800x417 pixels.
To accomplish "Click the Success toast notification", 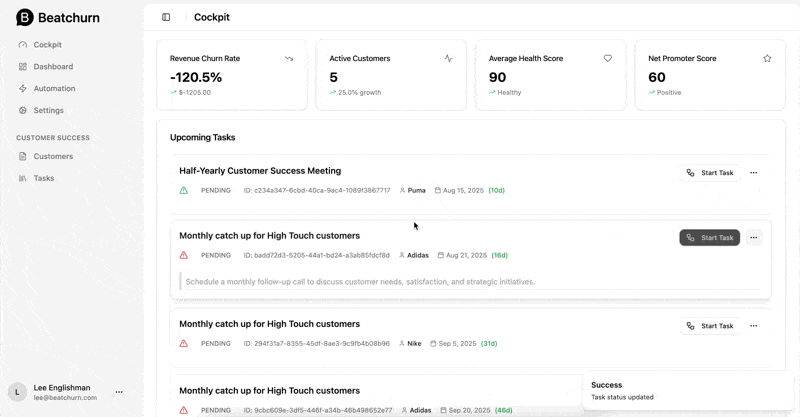I will tap(688, 391).
